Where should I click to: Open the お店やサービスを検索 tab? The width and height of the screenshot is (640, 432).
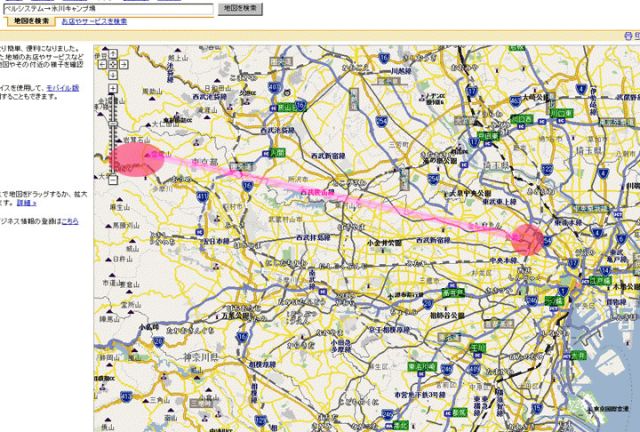(x=93, y=21)
